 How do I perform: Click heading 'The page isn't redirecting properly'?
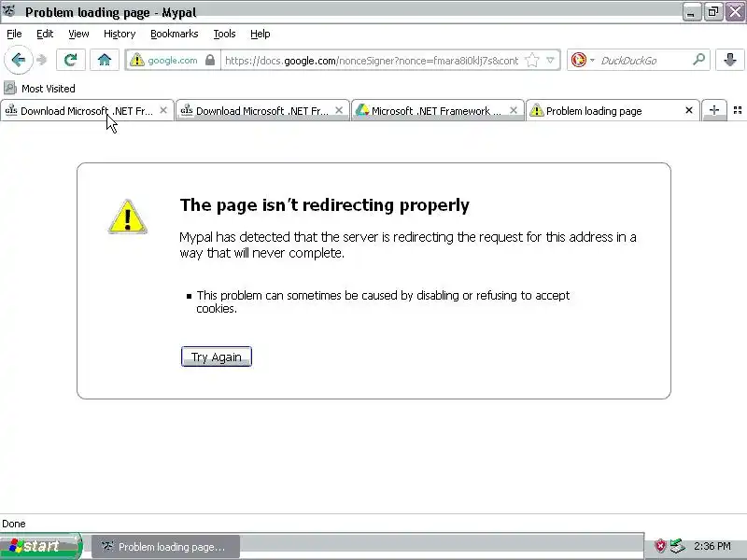324,204
